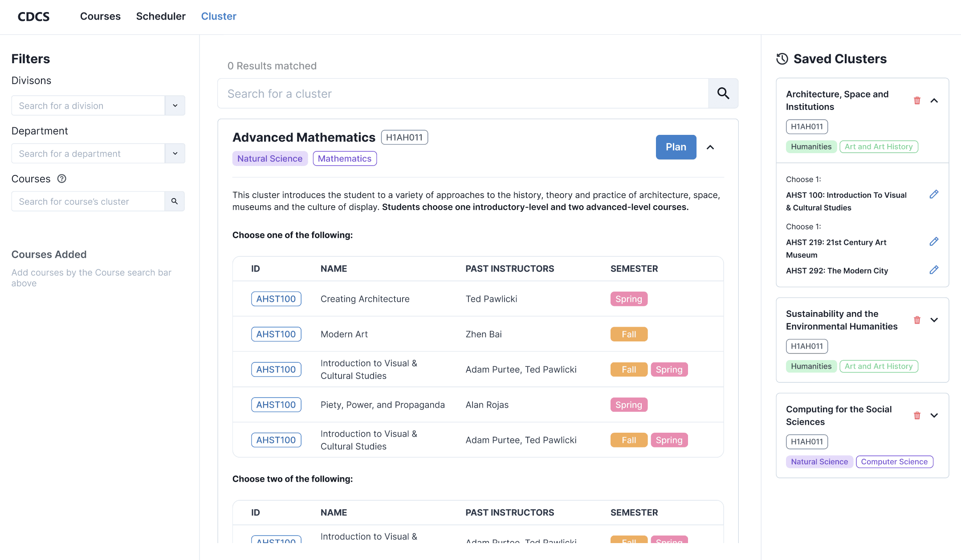
Task: Collapse the Advanced Mathematics cluster card
Action: coord(710,147)
